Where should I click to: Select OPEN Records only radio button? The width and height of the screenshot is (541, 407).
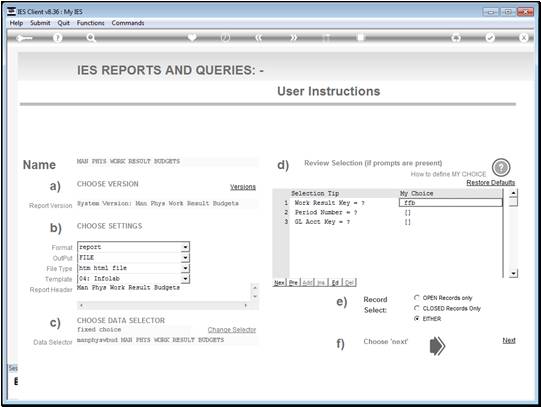(416, 297)
